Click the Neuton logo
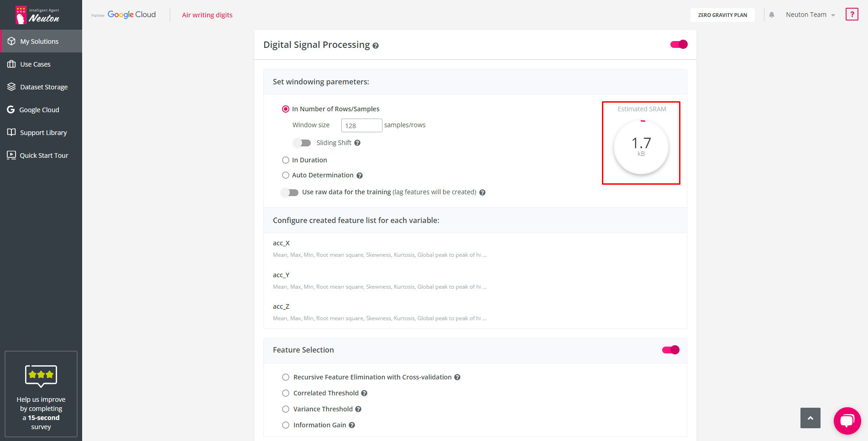The image size is (868, 441). (x=37, y=15)
